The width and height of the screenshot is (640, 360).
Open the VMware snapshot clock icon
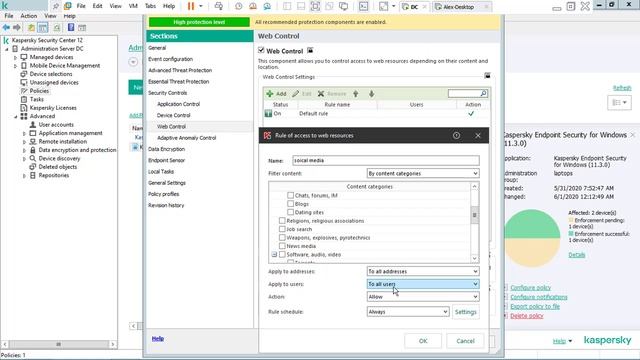click(238, 6)
